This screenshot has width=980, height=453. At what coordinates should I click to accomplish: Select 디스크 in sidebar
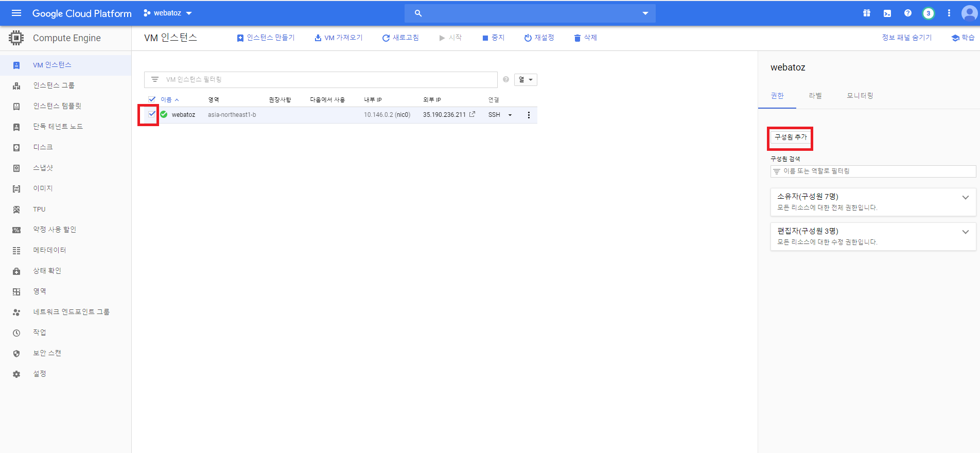[x=43, y=147]
